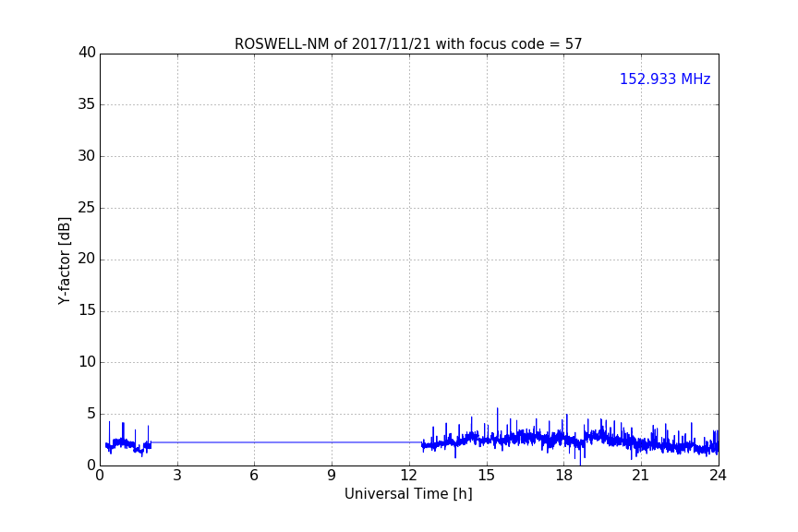Click the plot title ROSWELL-NM of 2017/11/21

tap(408, 44)
